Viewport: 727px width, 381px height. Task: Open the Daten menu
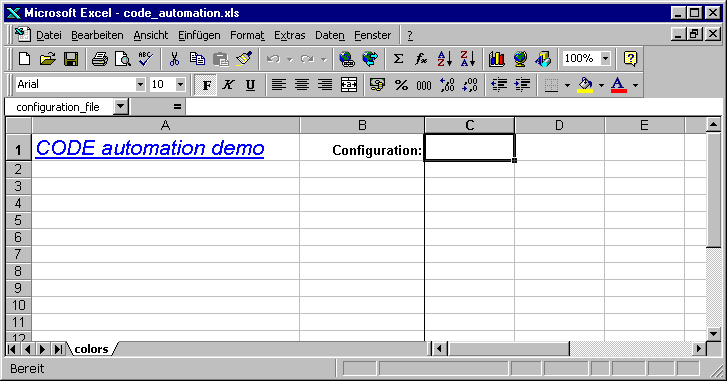coord(330,35)
